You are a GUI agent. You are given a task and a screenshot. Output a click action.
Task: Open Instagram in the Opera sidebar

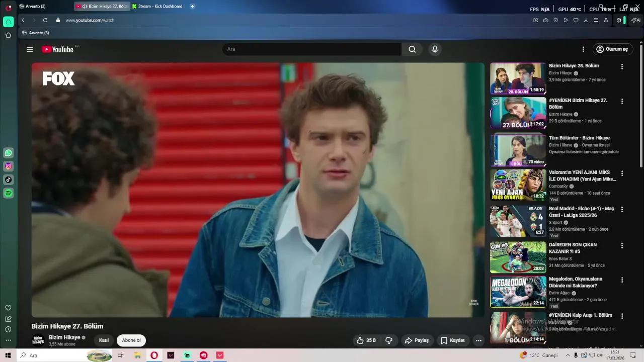click(9, 166)
